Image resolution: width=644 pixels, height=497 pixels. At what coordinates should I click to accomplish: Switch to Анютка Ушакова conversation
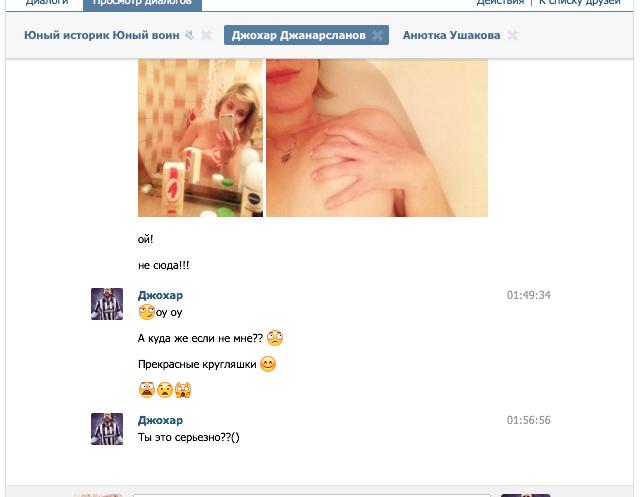point(451,35)
